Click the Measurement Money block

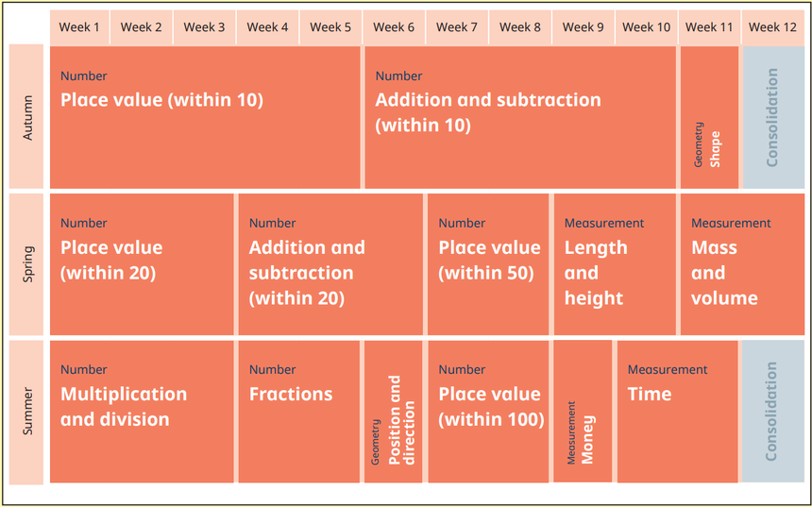583,412
